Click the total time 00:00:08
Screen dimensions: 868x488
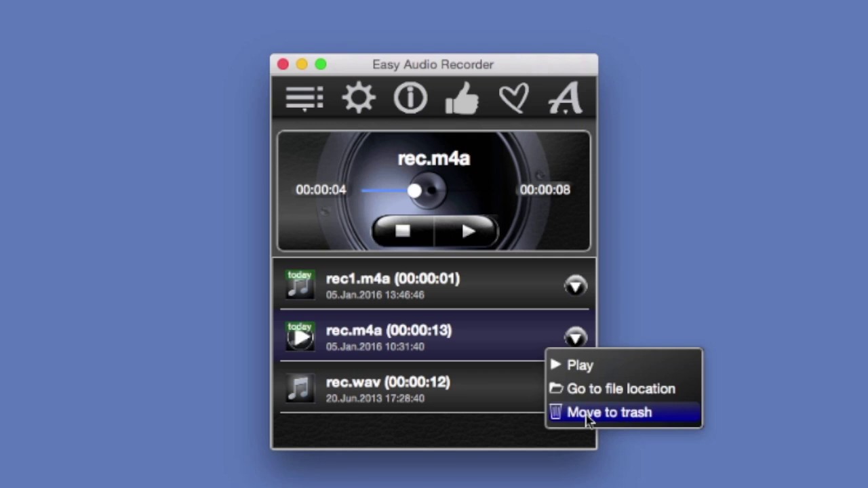[545, 190]
